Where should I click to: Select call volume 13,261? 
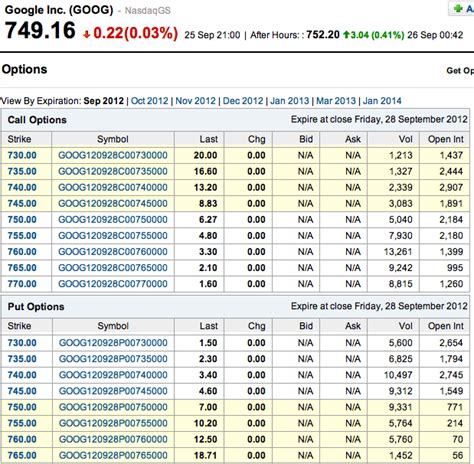(398, 252)
